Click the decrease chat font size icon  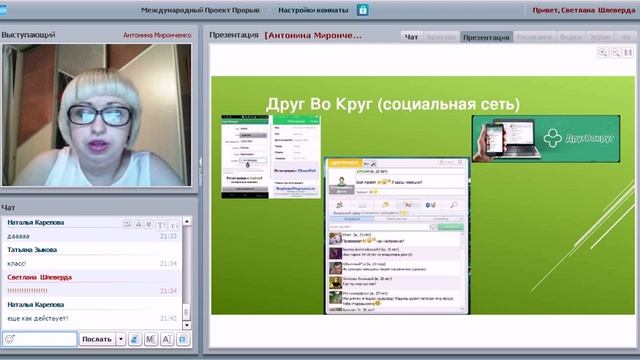coord(174,225)
